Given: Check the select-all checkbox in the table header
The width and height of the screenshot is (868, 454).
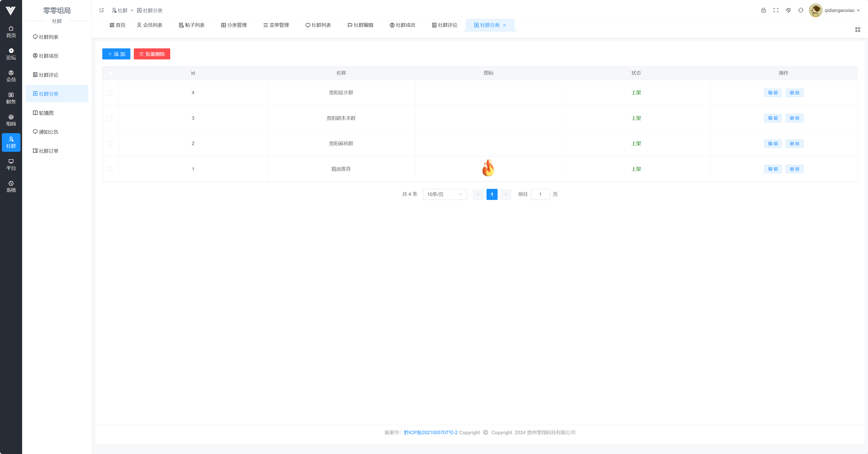Looking at the screenshot, I should (111, 73).
